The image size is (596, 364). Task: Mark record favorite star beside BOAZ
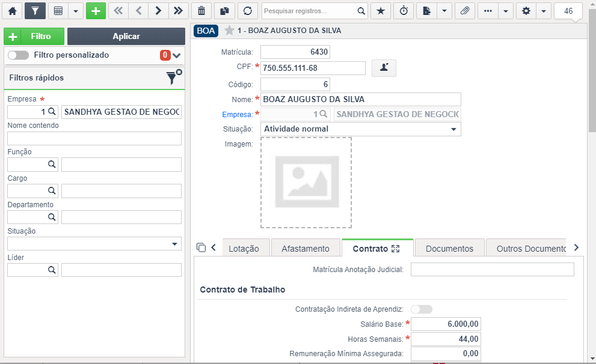pyautogui.click(x=229, y=31)
